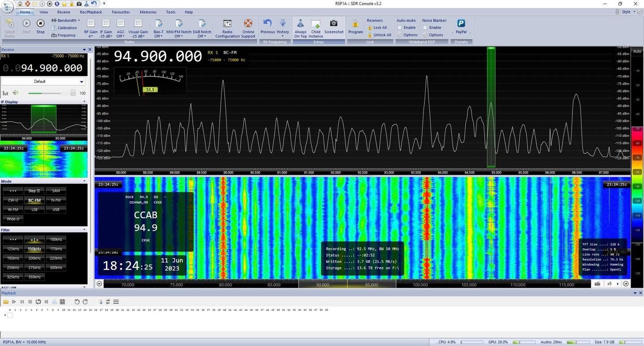644x346 pixels.
Task: Click the Loop icon in Playback toolbar
Action: [38, 302]
